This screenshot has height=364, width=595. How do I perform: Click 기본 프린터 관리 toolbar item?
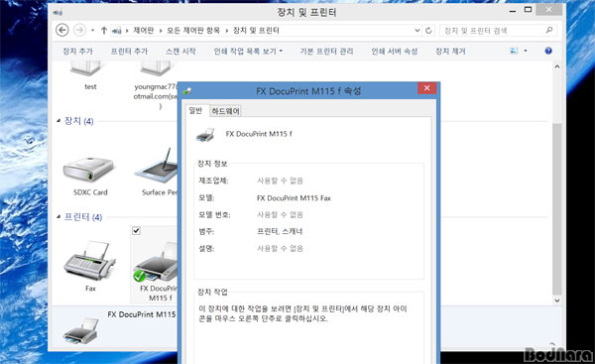tap(326, 51)
